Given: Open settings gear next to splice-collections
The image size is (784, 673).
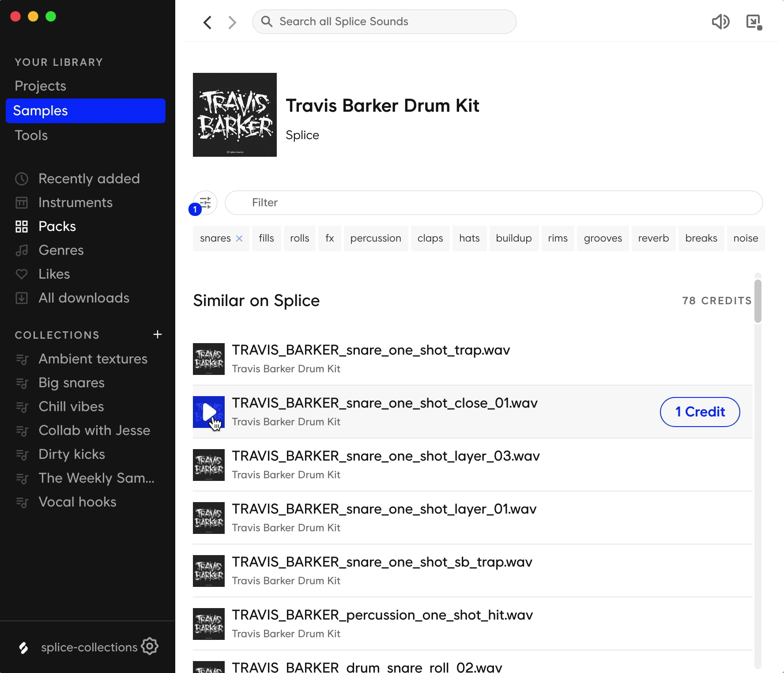Looking at the screenshot, I should (x=150, y=647).
